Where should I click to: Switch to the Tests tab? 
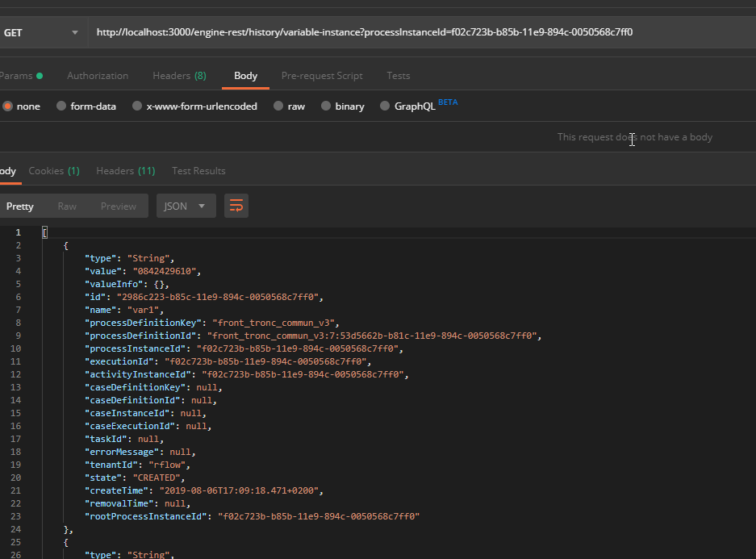(x=398, y=76)
